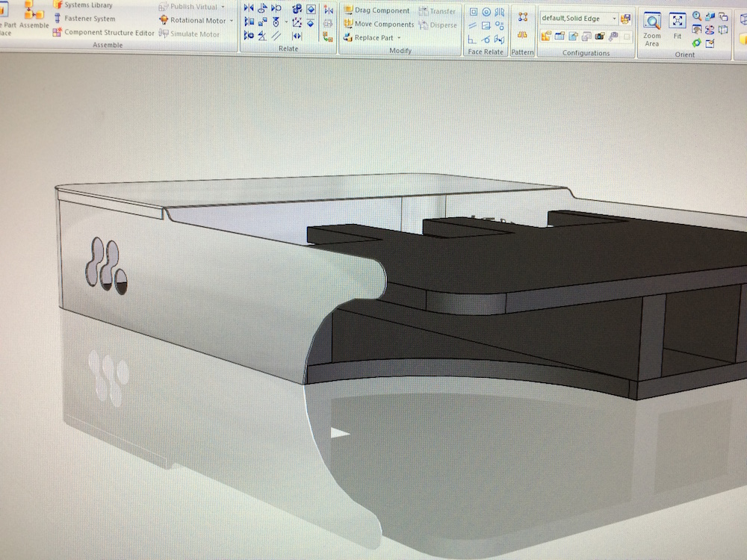This screenshot has width=747, height=560.
Task: Select the Coplanar face relate square icon
Action: [x=474, y=12]
